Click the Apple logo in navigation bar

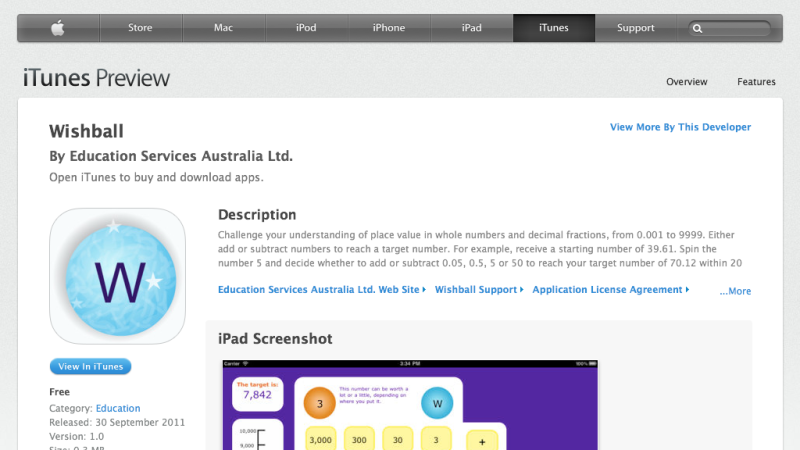point(58,28)
